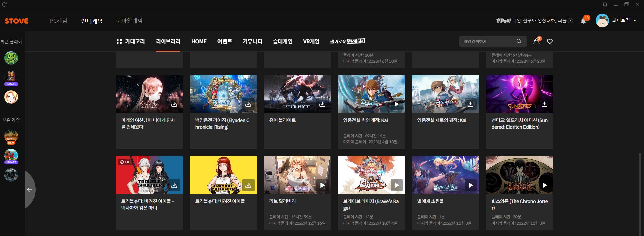
Task: Open 선더드 Sundered cover thumbnail
Action: [x=520, y=94]
